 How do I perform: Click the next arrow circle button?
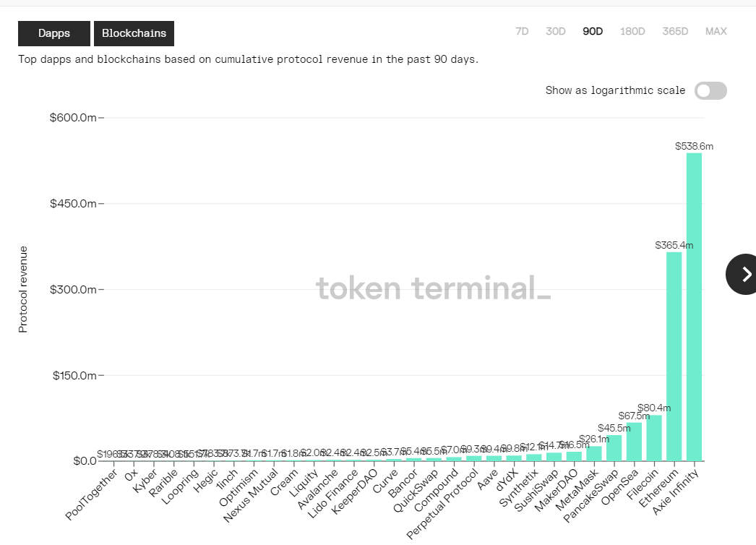(742, 274)
